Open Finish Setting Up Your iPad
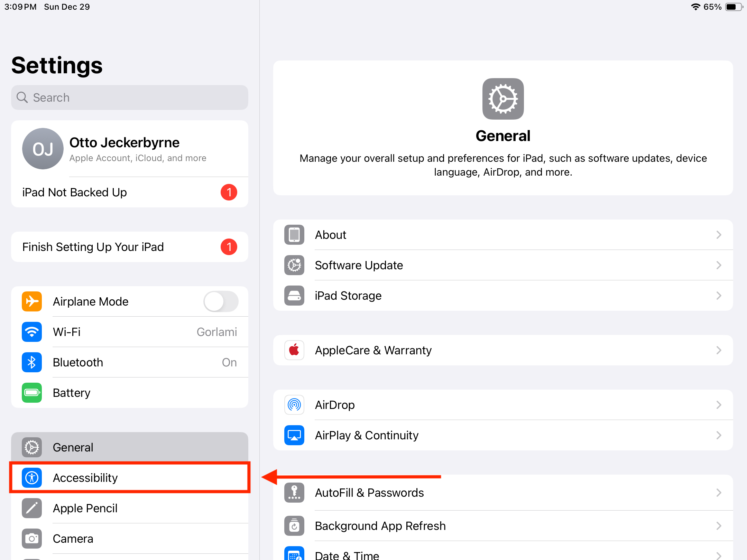Screen dimensions: 747x560 click(130, 247)
